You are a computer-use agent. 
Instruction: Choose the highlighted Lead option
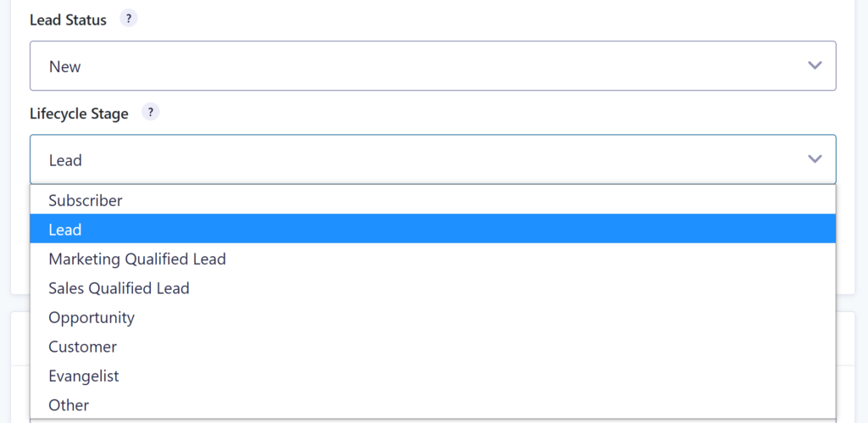(x=65, y=230)
